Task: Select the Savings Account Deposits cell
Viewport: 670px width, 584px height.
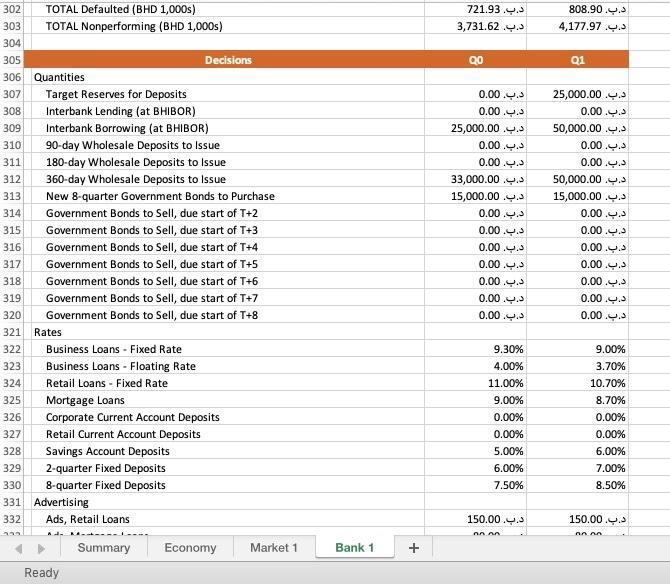Action: [x=228, y=451]
